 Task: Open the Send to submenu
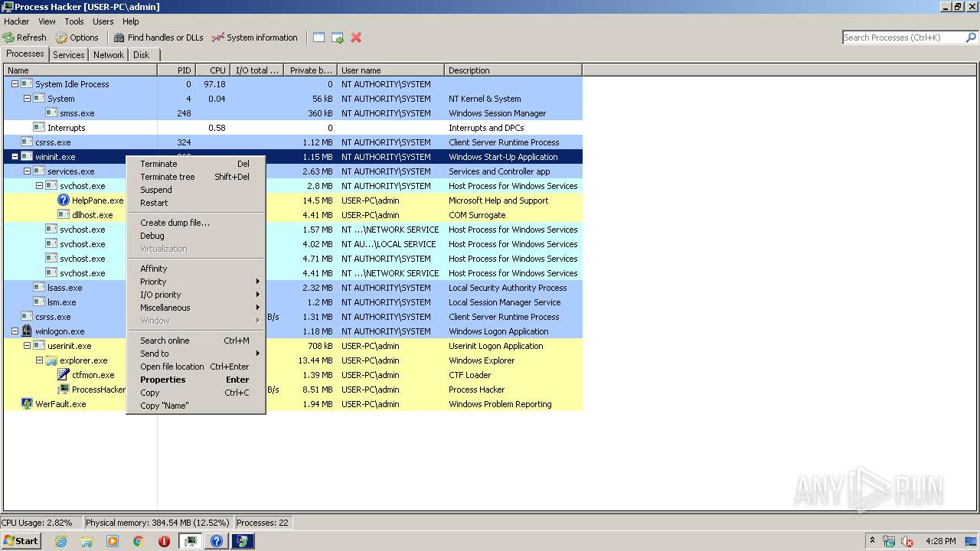click(x=196, y=354)
